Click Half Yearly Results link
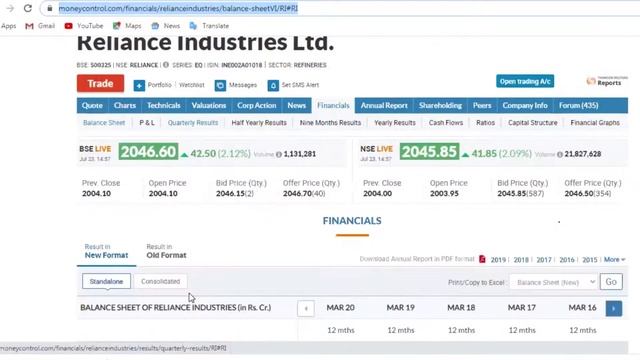640x360 pixels. click(259, 123)
